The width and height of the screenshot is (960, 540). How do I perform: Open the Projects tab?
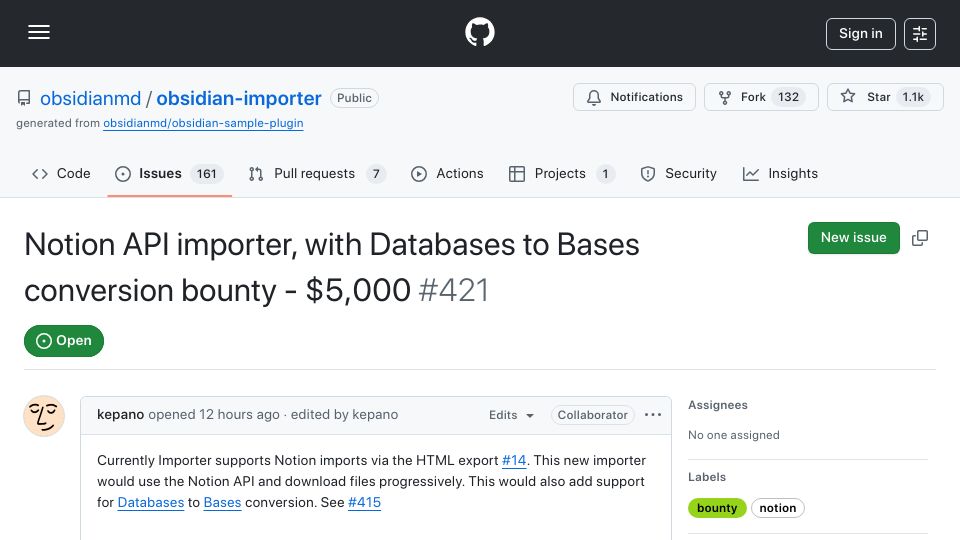click(561, 174)
